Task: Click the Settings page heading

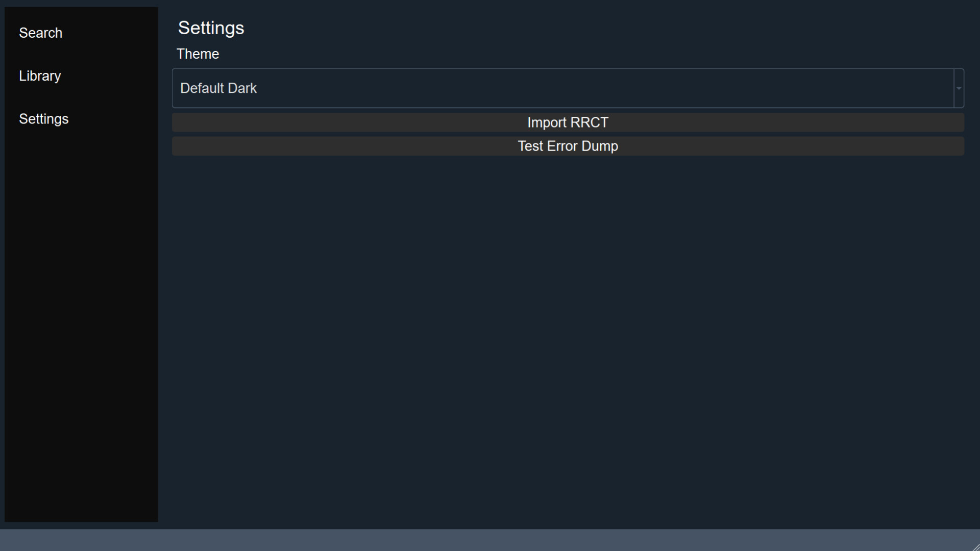Action: point(211,28)
